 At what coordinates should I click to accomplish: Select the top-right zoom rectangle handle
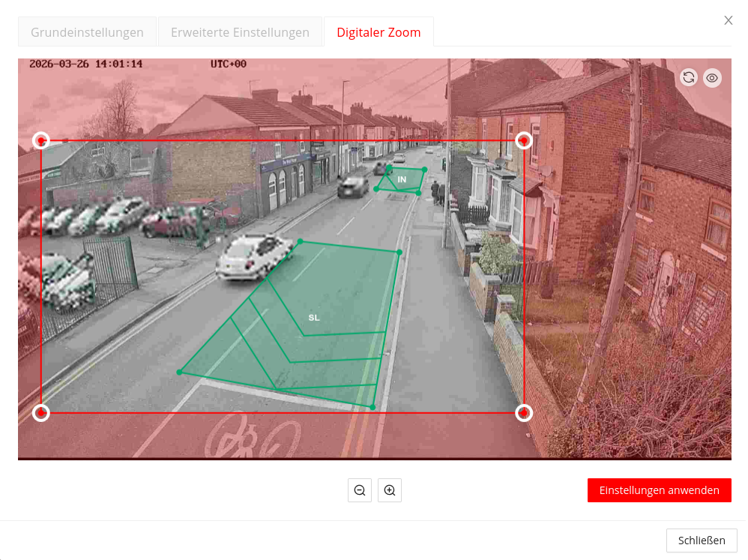coord(524,141)
